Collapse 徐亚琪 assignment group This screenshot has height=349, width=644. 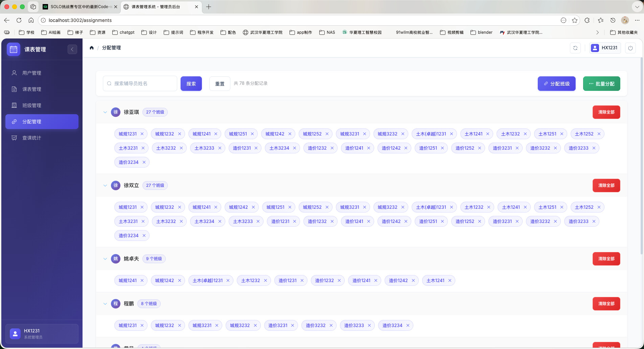(x=105, y=112)
